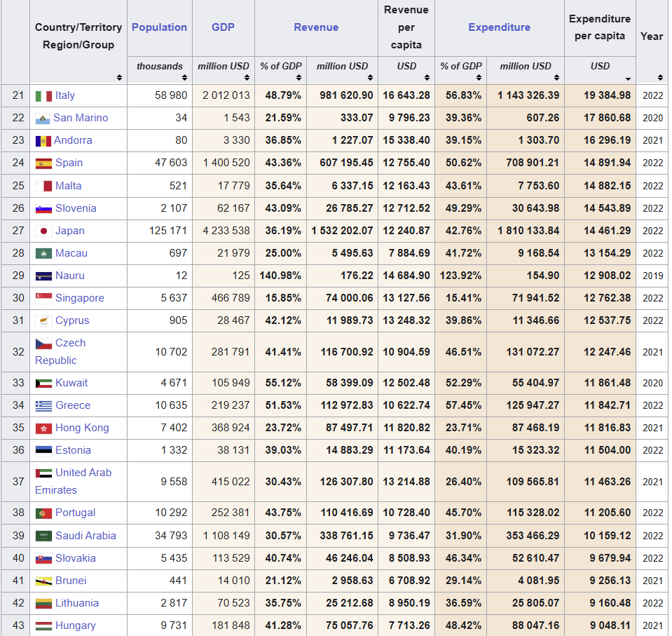The height and width of the screenshot is (636, 672).
Task: Sort by Expenditure % of GDP arrows
Action: coord(479,78)
